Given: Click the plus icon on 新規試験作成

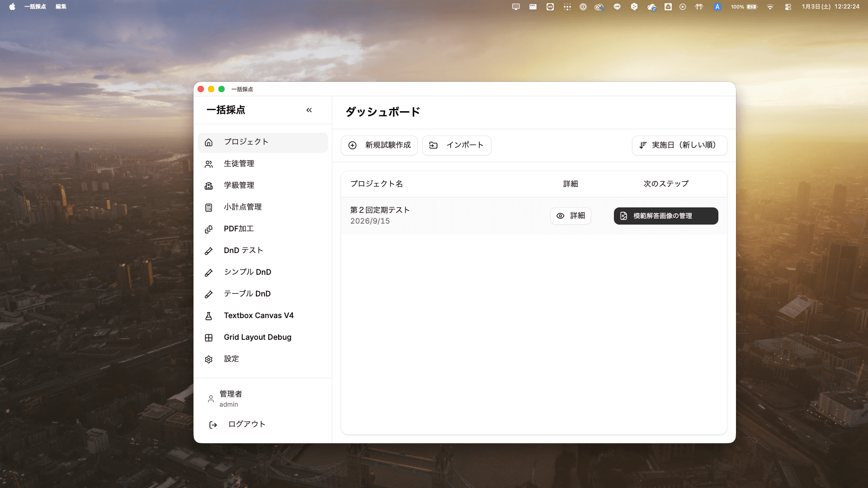Looking at the screenshot, I should (x=352, y=145).
